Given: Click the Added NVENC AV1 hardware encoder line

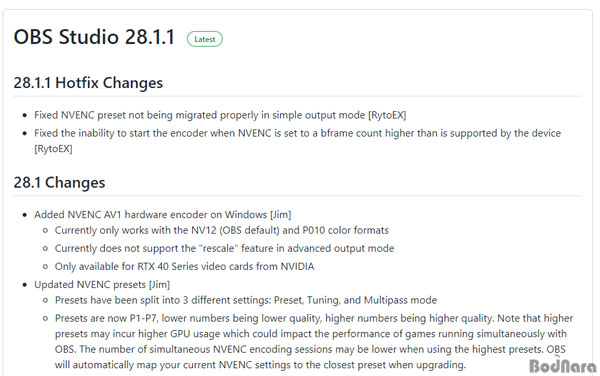Looking at the screenshot, I should point(163,215).
